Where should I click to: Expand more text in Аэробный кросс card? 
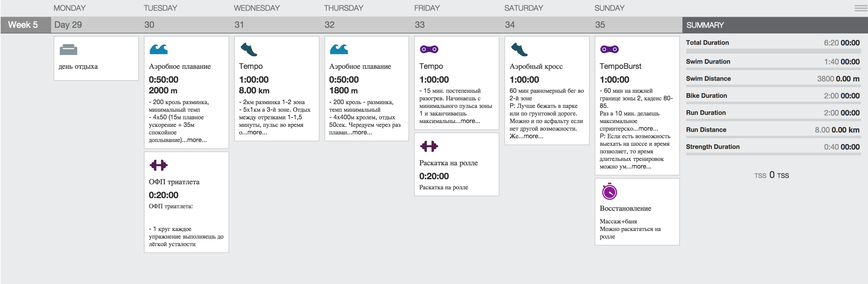pos(533,136)
